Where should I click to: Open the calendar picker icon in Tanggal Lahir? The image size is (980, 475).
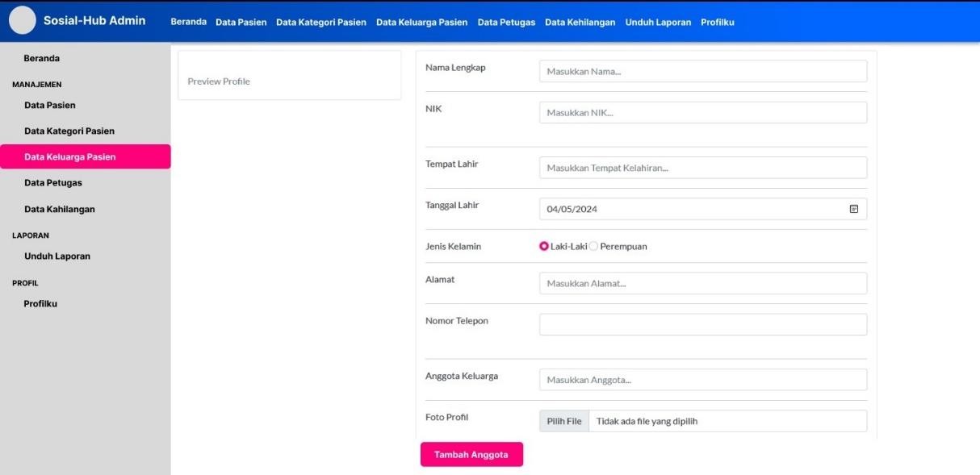(x=853, y=209)
